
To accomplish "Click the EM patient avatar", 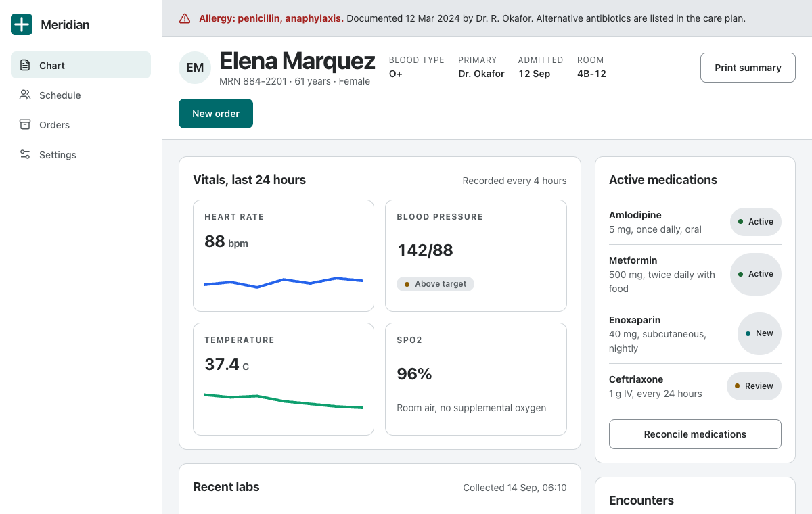I will 195,68.
